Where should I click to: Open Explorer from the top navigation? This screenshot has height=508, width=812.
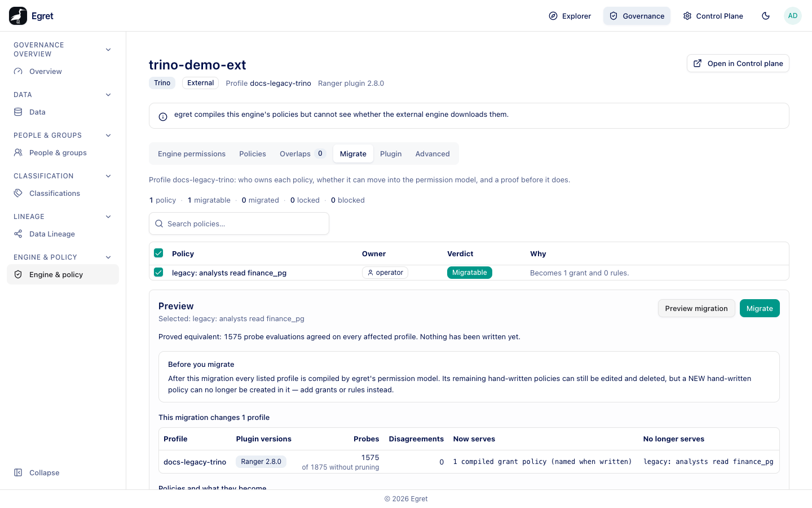[570, 16]
